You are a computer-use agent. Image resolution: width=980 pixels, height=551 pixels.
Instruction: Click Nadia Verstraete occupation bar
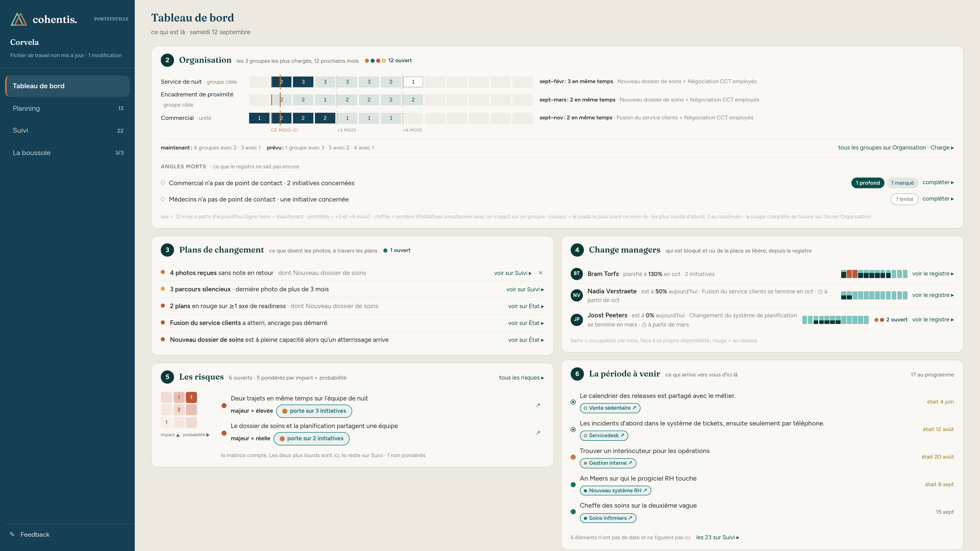874,295
